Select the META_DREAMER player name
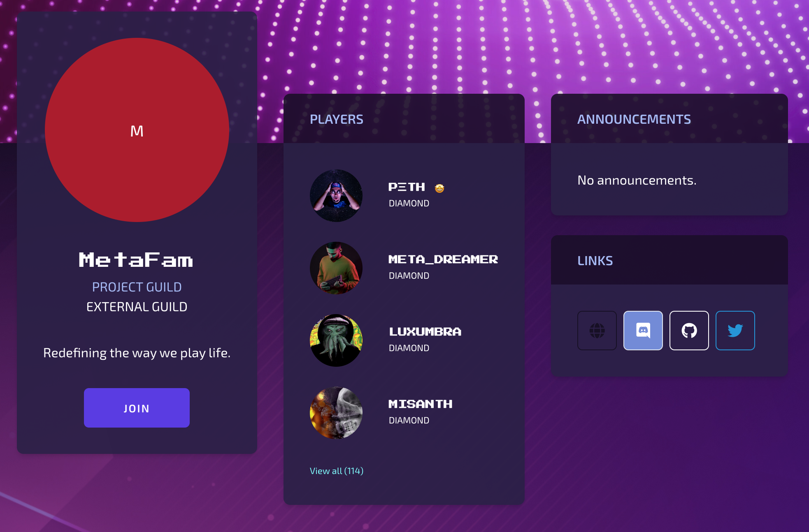The width and height of the screenshot is (809, 532). click(443, 259)
